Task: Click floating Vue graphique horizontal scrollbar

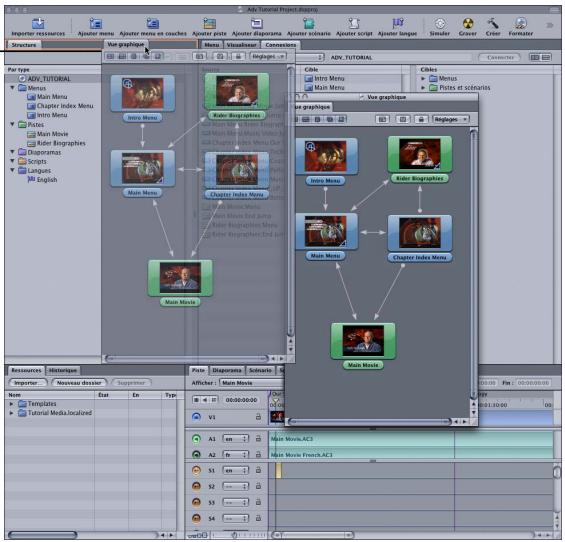Action: (370, 421)
